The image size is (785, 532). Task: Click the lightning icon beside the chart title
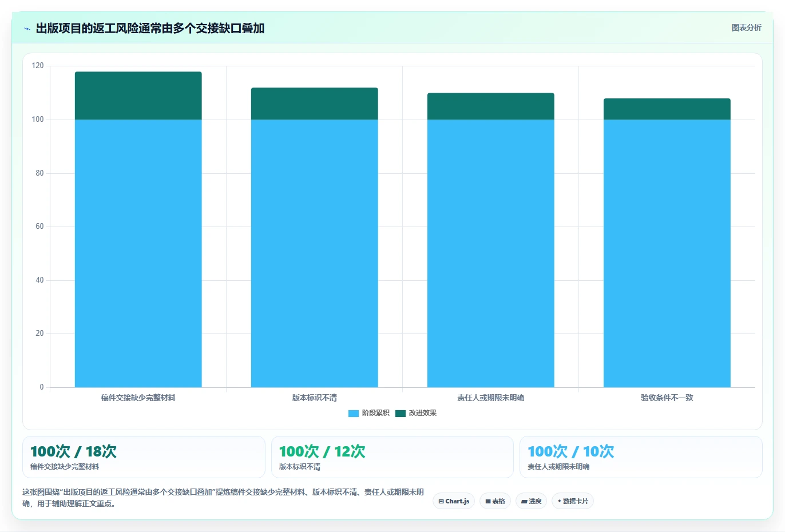tap(27, 29)
